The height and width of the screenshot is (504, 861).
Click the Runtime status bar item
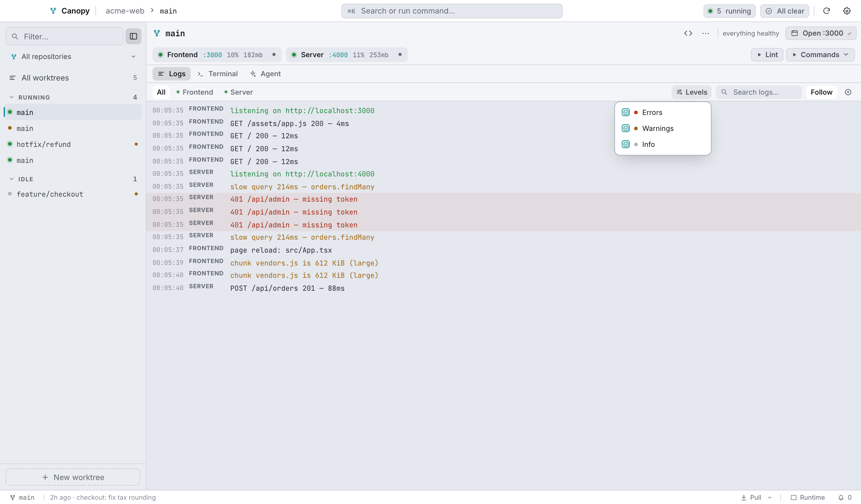tap(808, 498)
